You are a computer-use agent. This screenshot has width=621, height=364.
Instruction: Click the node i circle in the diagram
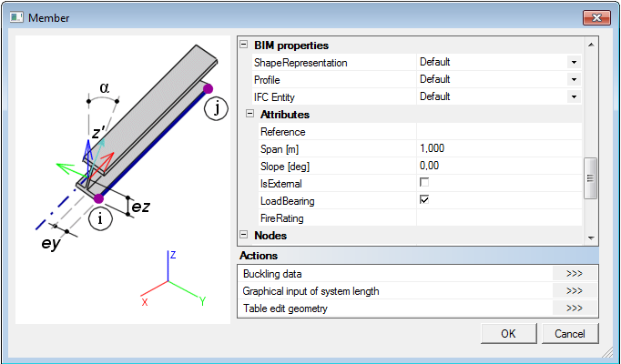click(100, 218)
